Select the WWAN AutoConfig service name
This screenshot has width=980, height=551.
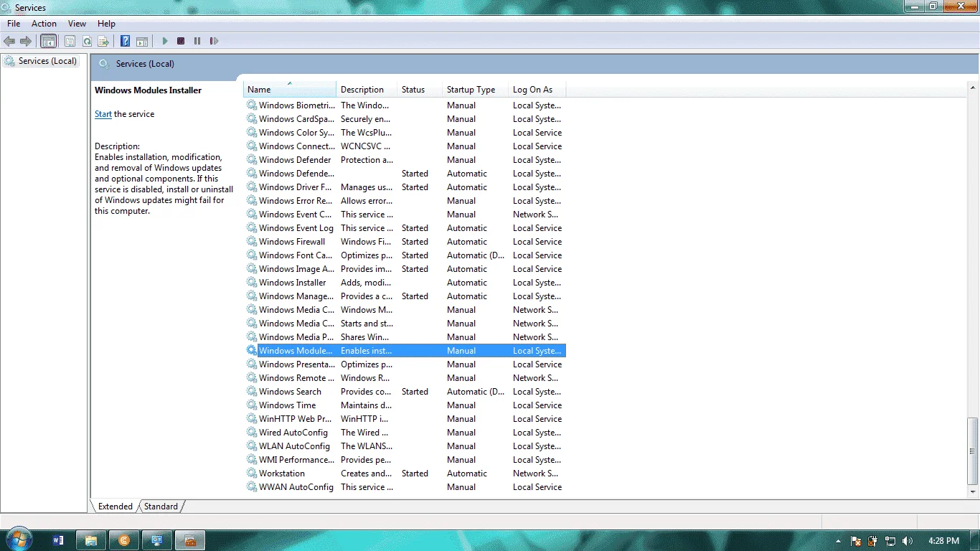pyautogui.click(x=296, y=487)
